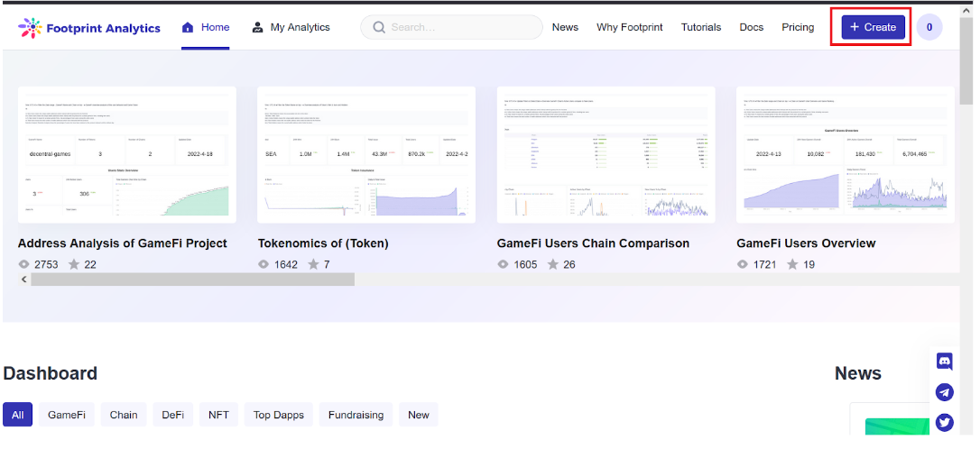This screenshot has height=449, width=980.
Task: Click the My Analytics person icon
Action: click(x=257, y=27)
